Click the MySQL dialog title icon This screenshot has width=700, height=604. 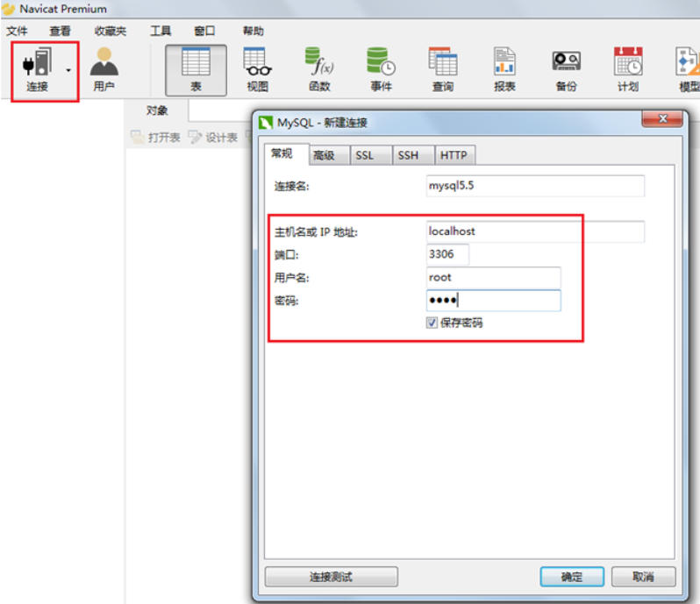(266, 122)
